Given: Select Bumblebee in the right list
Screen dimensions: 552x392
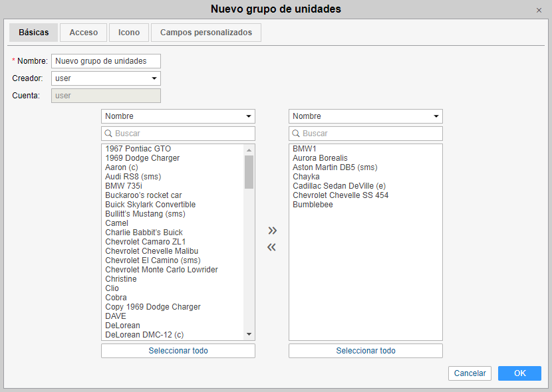Looking at the screenshot, I should tap(313, 205).
